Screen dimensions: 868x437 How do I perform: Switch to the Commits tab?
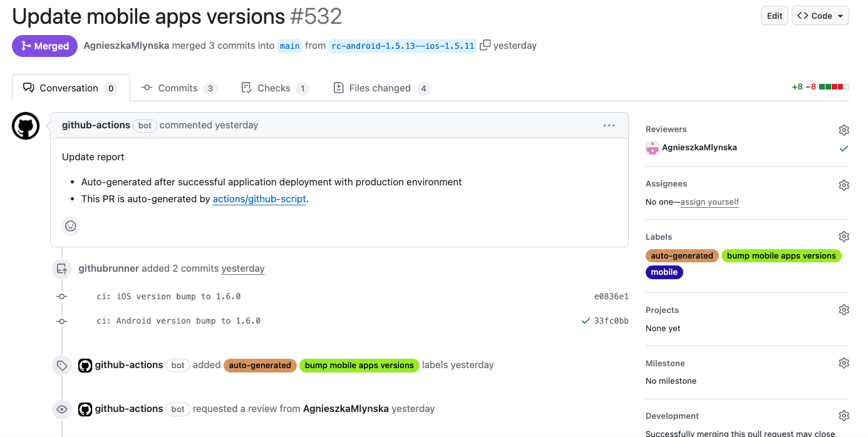[x=179, y=88]
